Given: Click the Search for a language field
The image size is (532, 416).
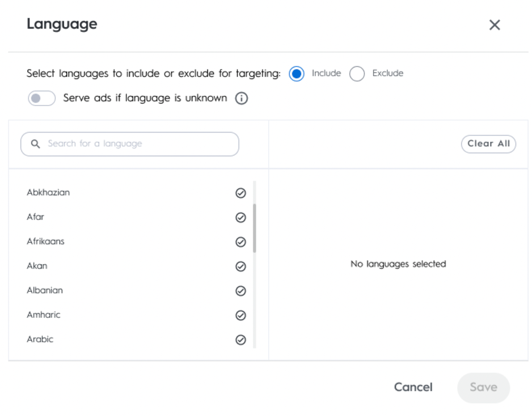Looking at the screenshot, I should tap(136, 144).
